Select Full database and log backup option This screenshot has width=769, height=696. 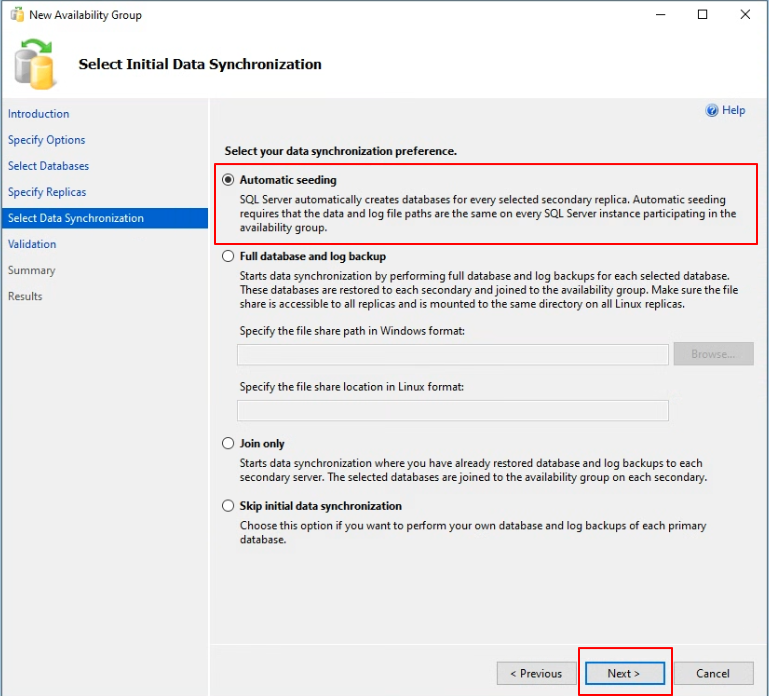click(x=228, y=257)
